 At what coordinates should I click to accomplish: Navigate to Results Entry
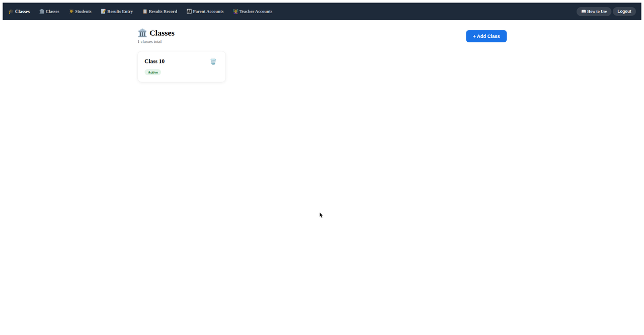pyautogui.click(x=117, y=11)
